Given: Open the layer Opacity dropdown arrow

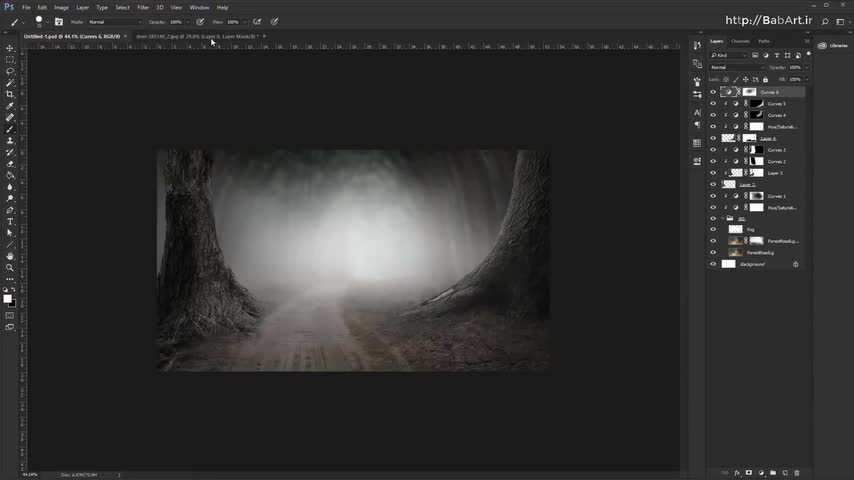Looking at the screenshot, I should pos(807,68).
